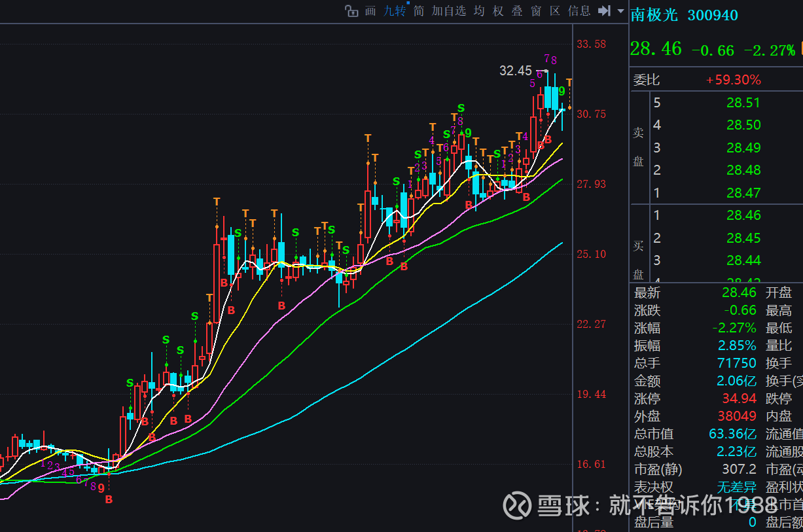Switch to 简 simple view
The height and width of the screenshot is (532, 803).
pos(419,11)
